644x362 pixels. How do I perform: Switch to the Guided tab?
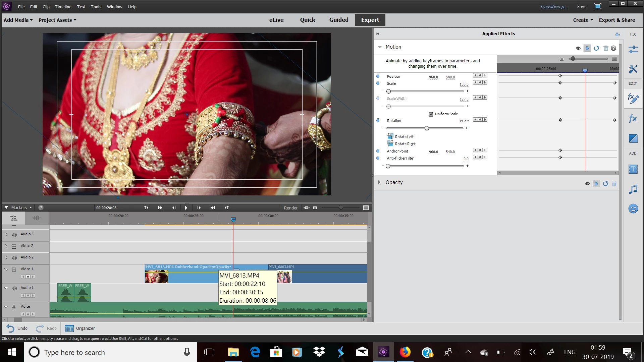coord(339,20)
